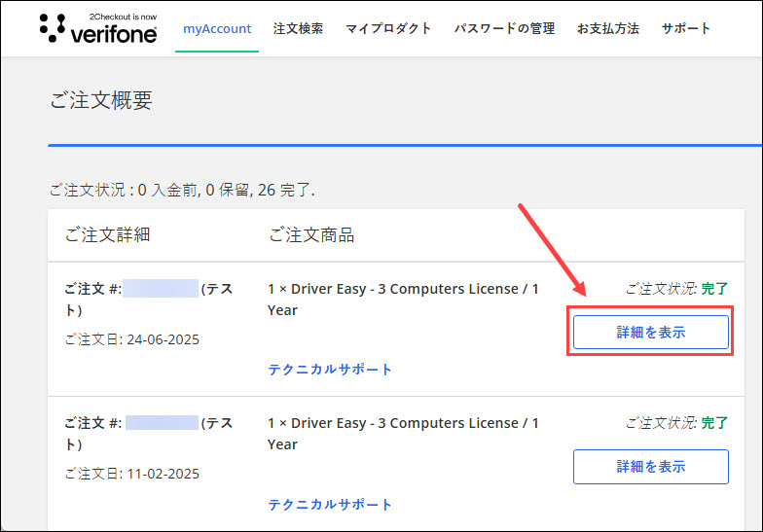Select お支払方法 in the top menu
763x532 pixels.
coord(607,29)
